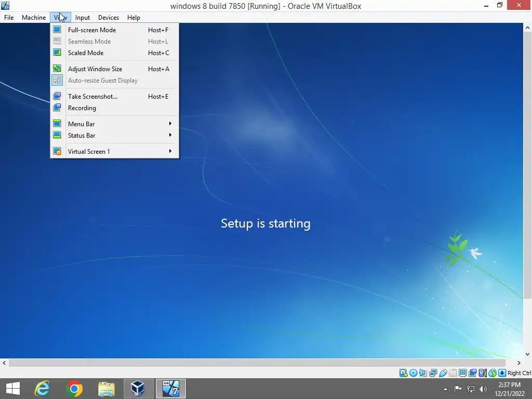Click the hard disk activity status icon
532x399 pixels.
point(403,373)
